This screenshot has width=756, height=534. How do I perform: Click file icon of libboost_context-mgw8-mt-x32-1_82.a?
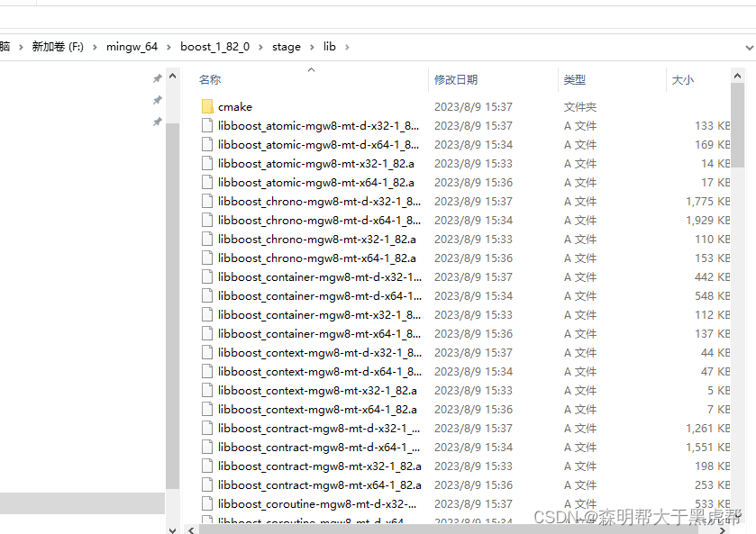[207, 391]
